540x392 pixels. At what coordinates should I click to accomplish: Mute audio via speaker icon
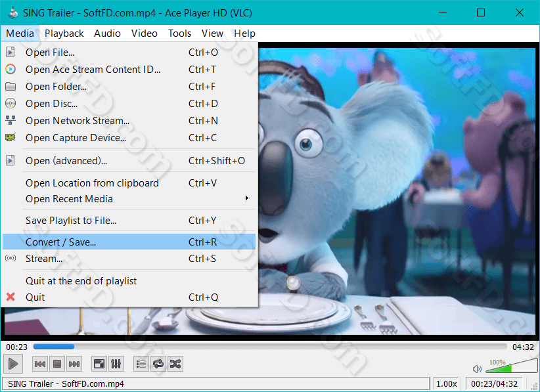tap(477, 369)
